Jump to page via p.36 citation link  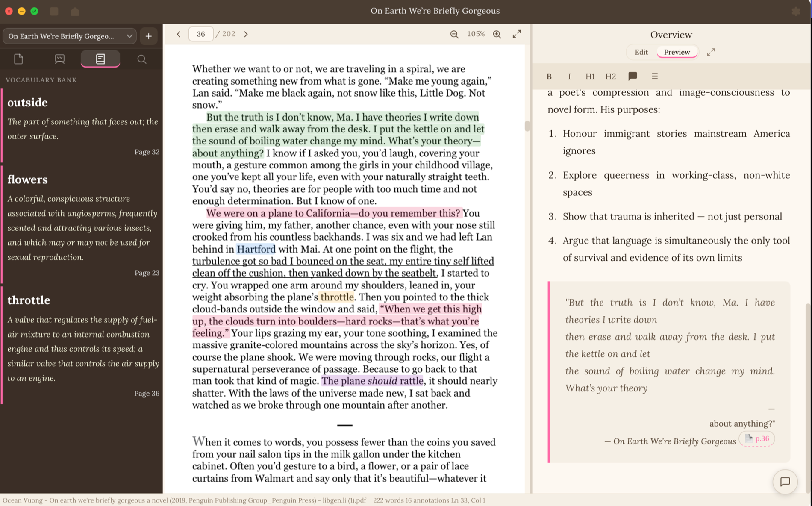point(757,438)
